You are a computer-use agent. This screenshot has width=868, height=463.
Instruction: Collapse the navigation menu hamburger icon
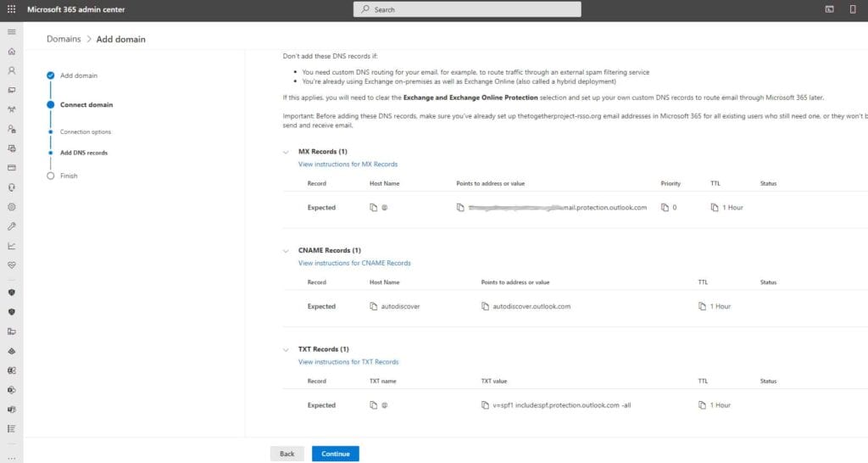(x=12, y=32)
